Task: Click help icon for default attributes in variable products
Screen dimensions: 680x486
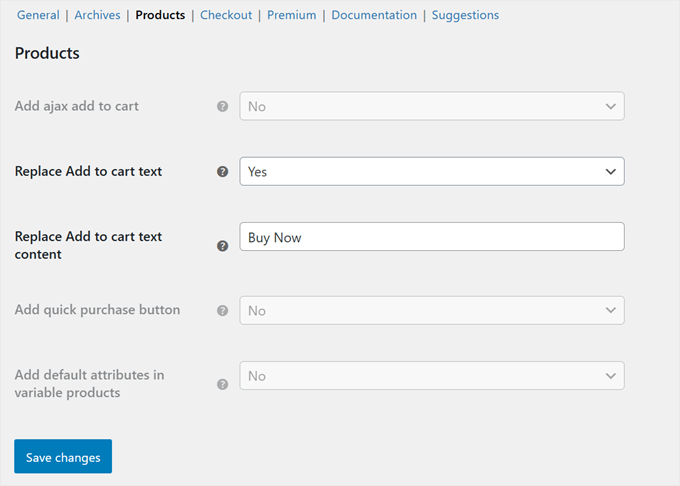Action: coord(223,384)
